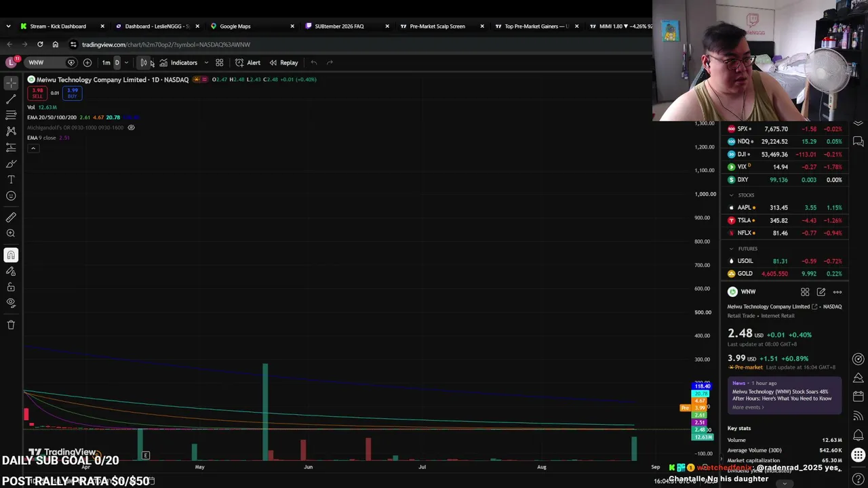Open the Indicators dialog
This screenshot has height=488, width=868.
(178, 62)
